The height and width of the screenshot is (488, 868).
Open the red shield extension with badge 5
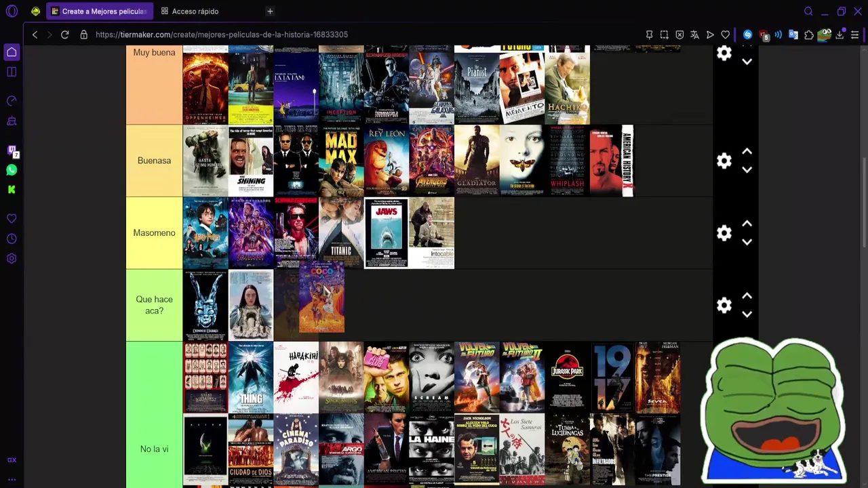(x=764, y=35)
